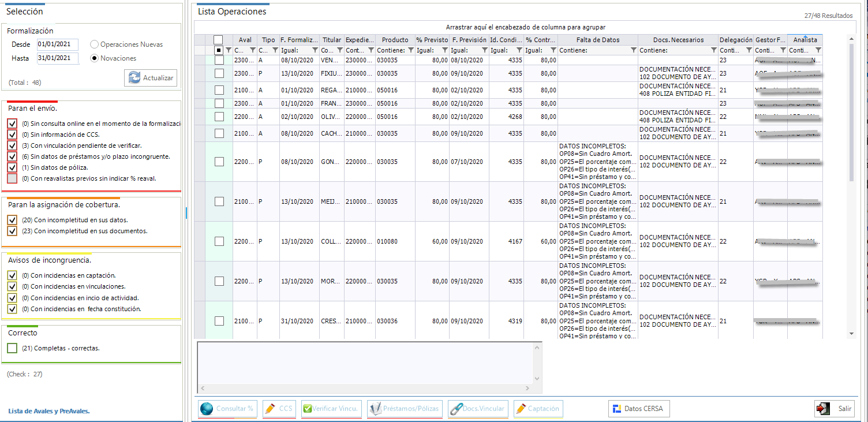This screenshot has height=422, width=868.
Task: Click into the Desde date field
Action: 57,44
